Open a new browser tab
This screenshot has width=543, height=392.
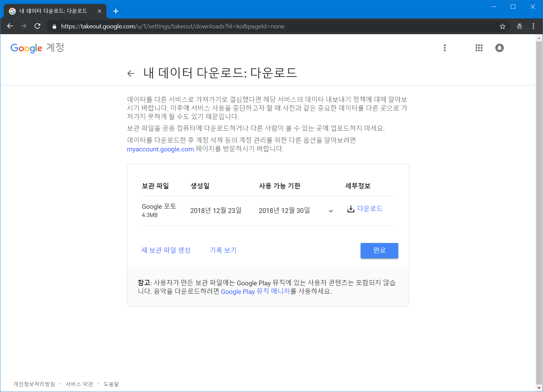pos(116,11)
